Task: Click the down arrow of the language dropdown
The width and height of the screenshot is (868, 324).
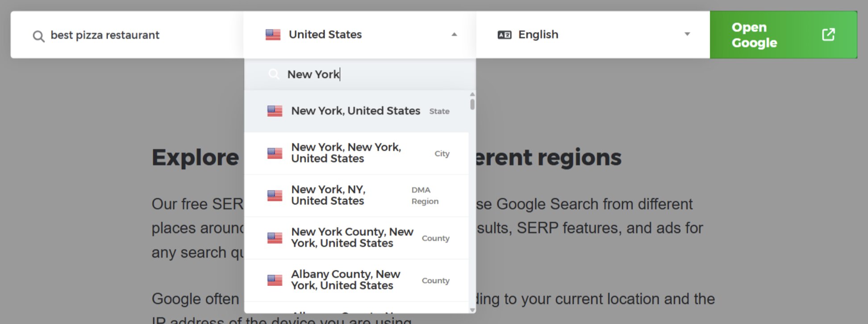Action: [687, 34]
